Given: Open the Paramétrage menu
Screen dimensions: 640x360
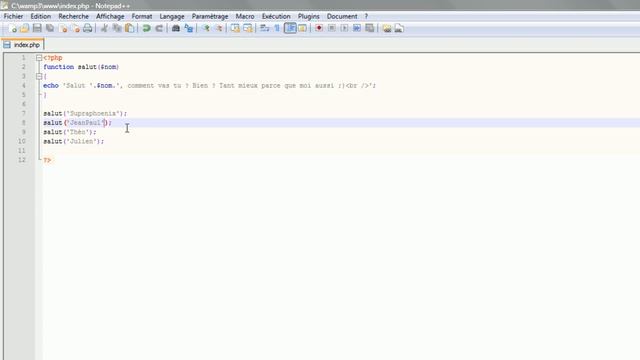Looking at the screenshot, I should coord(210,16).
